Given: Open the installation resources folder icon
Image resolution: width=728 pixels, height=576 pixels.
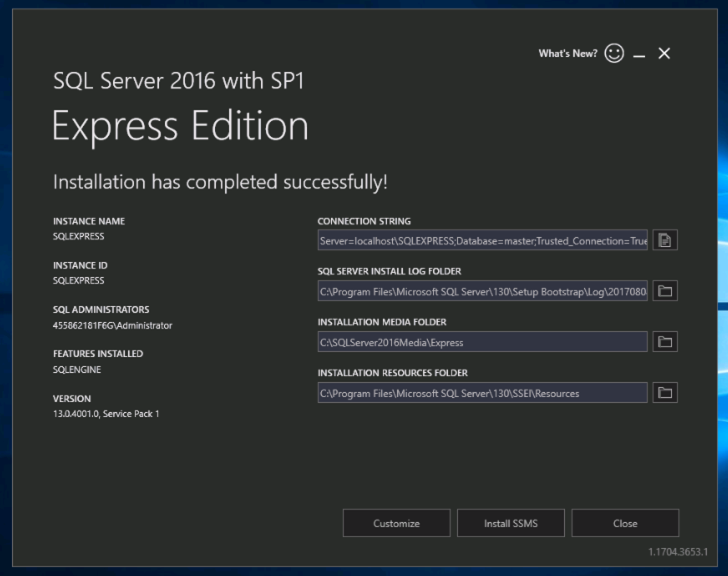Looking at the screenshot, I should [x=664, y=393].
